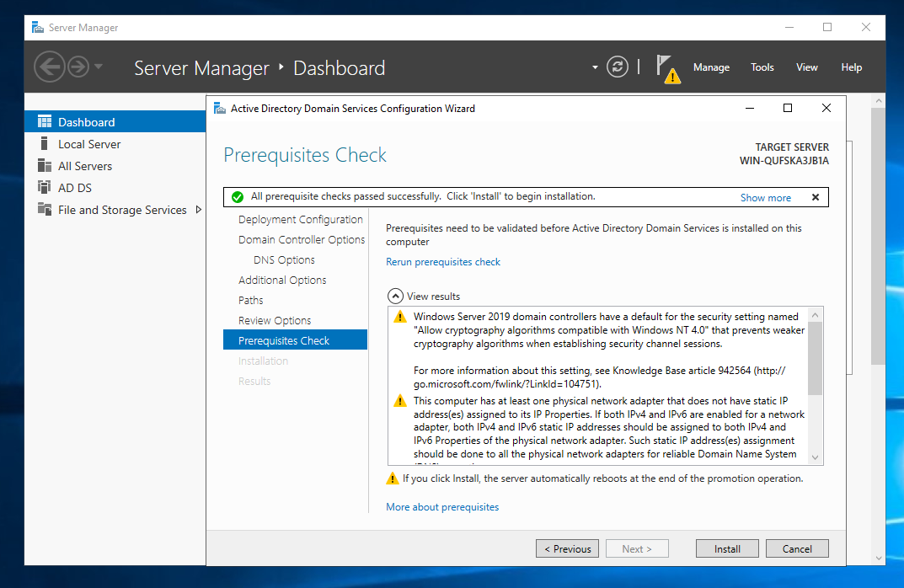Image resolution: width=904 pixels, height=588 pixels.
Task: Minimize the AD DS Configuration Wizard
Action: (x=750, y=109)
